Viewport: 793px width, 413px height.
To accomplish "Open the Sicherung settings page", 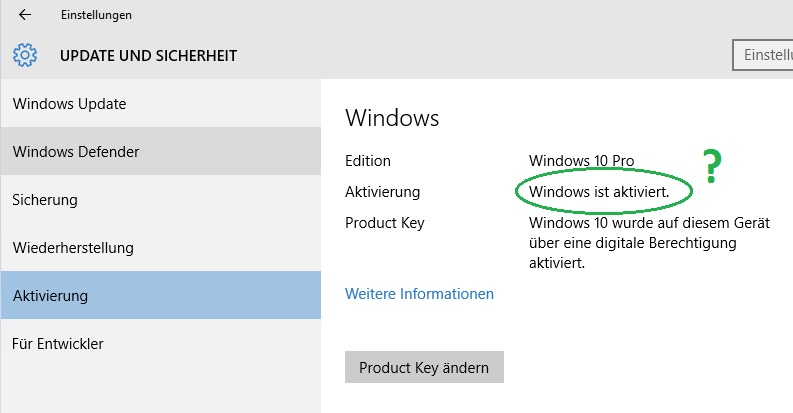I will pos(161,199).
